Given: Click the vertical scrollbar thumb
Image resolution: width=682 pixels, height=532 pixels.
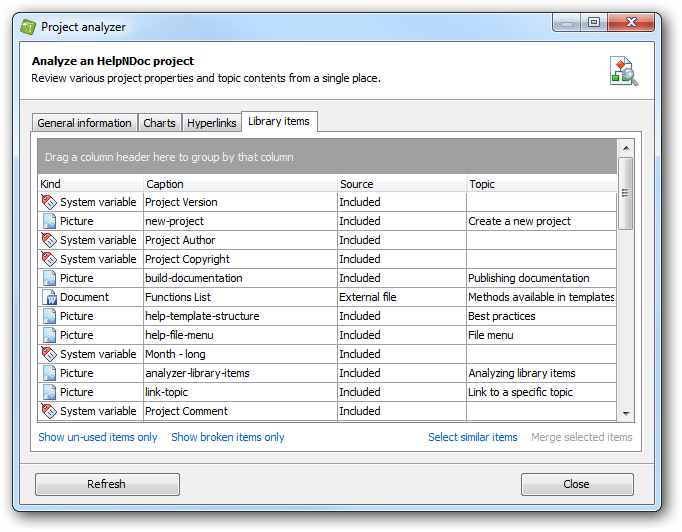Looking at the screenshot, I should 626,193.
